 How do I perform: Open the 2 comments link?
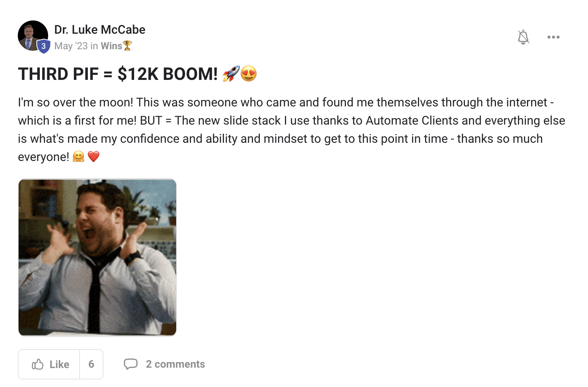click(175, 364)
